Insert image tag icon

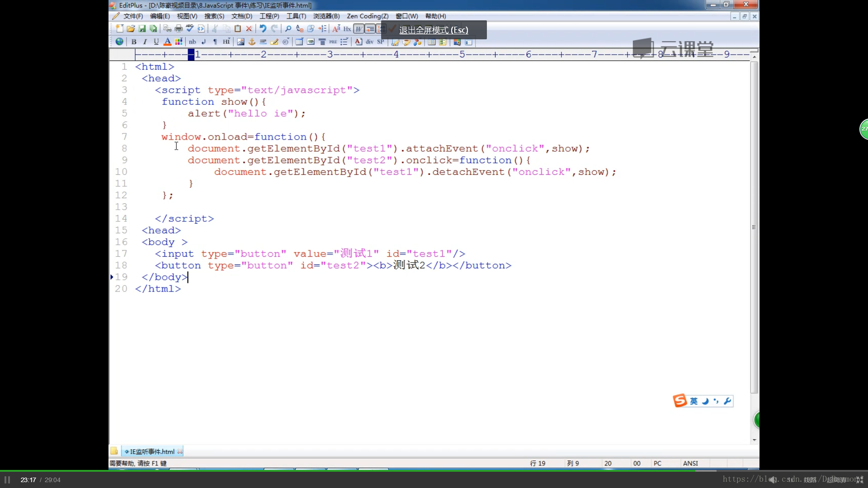(241, 42)
